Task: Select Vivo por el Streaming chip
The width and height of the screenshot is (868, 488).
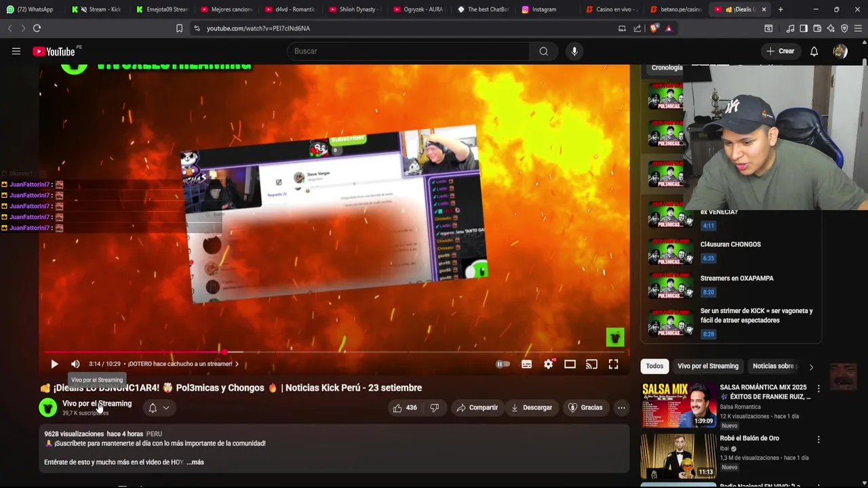Action: pos(708,366)
